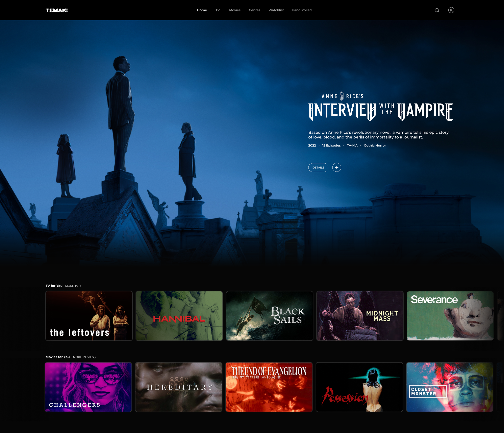Open the Closet Monster movie card
Image resolution: width=504 pixels, height=433 pixels.
[450, 387]
